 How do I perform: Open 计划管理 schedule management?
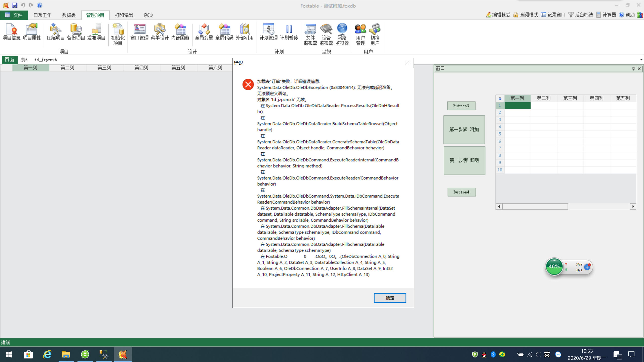[268, 32]
